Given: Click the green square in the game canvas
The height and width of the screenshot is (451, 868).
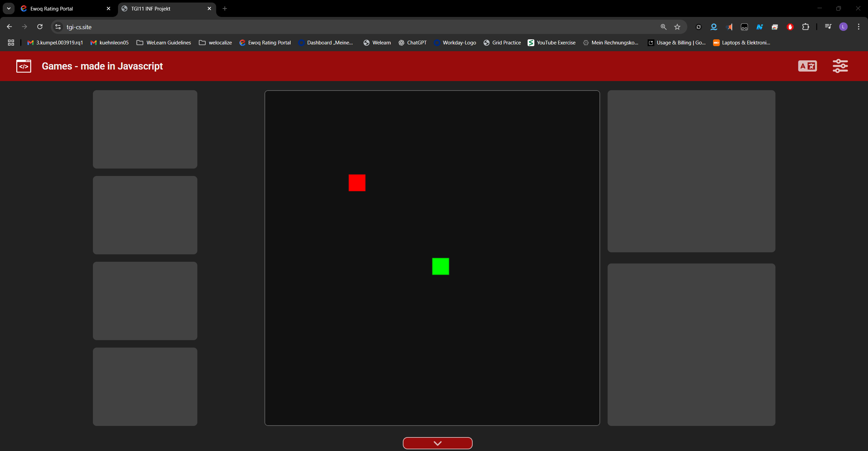Looking at the screenshot, I should [440, 266].
